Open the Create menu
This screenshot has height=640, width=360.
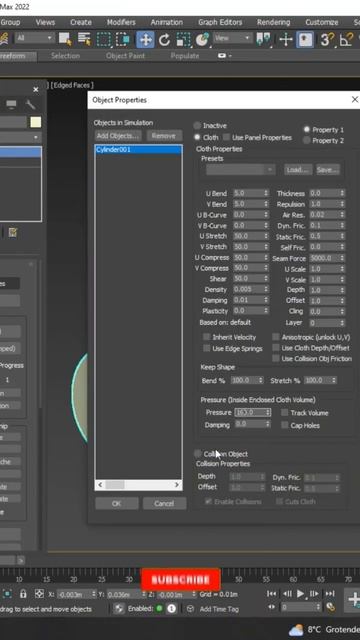pyautogui.click(x=81, y=22)
